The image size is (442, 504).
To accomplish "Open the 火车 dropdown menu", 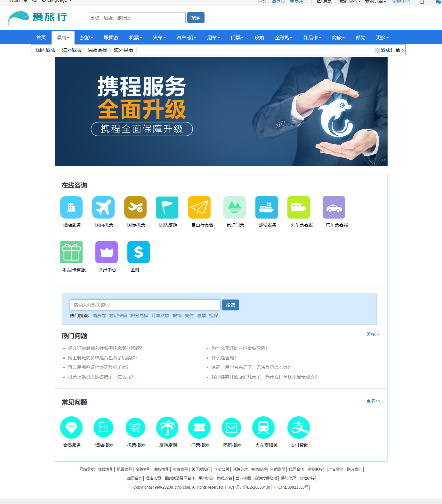I will pos(159,37).
